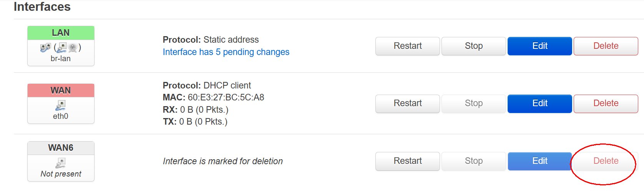Restart the LAN interface
This screenshot has width=644, height=195.
pyautogui.click(x=408, y=46)
